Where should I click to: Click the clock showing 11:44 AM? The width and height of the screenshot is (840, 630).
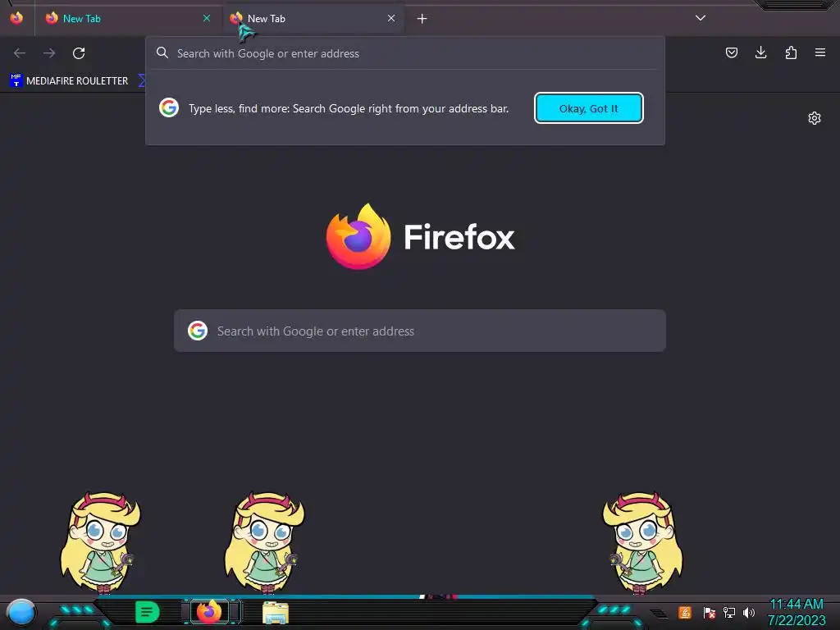[796, 605]
